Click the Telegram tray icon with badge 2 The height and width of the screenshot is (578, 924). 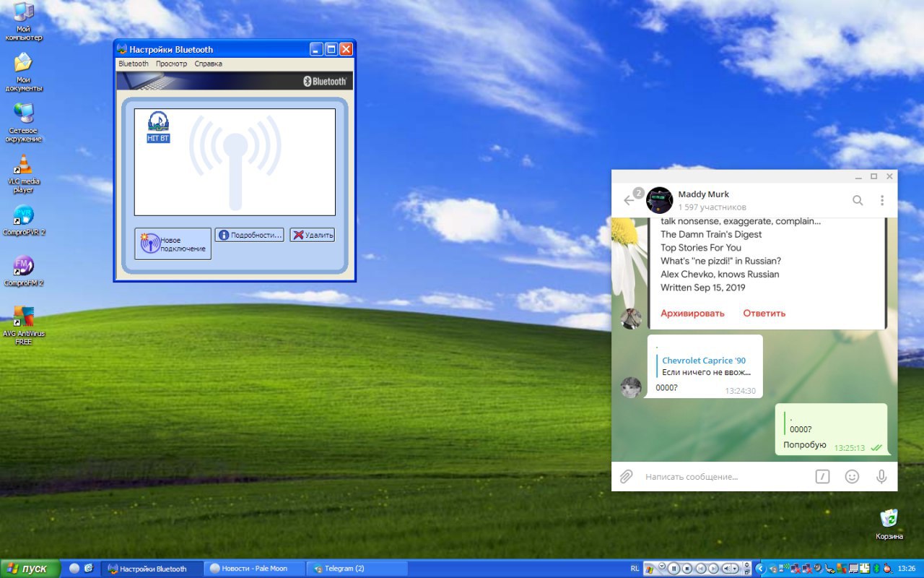(773, 569)
